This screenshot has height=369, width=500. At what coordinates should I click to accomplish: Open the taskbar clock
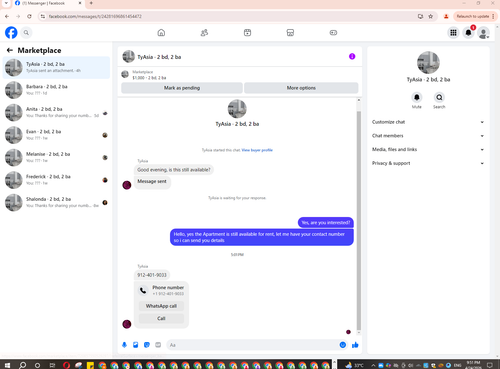tap(473, 364)
